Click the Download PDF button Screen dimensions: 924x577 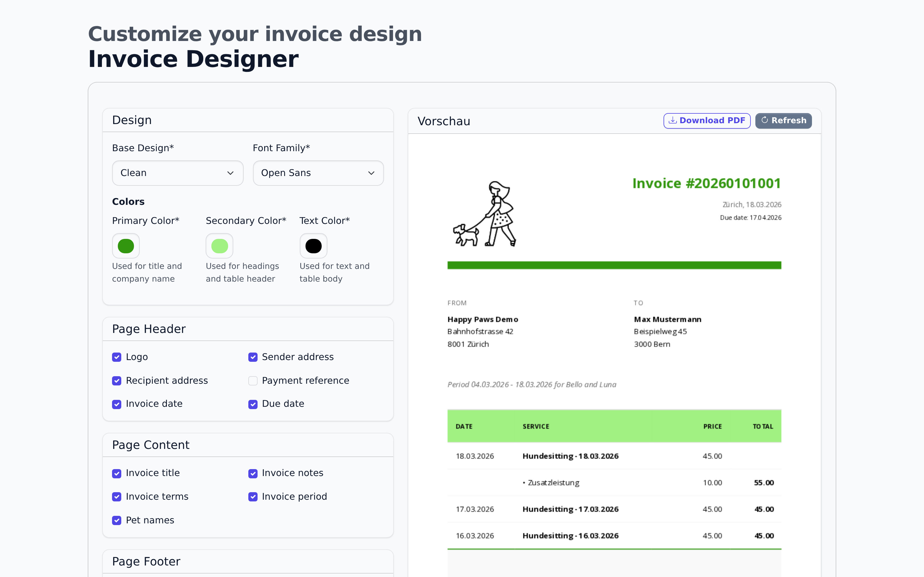click(x=707, y=121)
